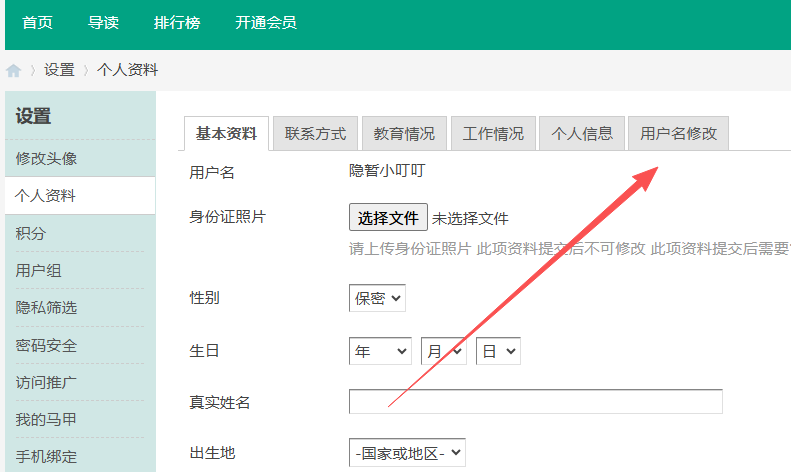Open 首页 in top navigation
The image size is (791, 472).
pyautogui.click(x=38, y=22)
